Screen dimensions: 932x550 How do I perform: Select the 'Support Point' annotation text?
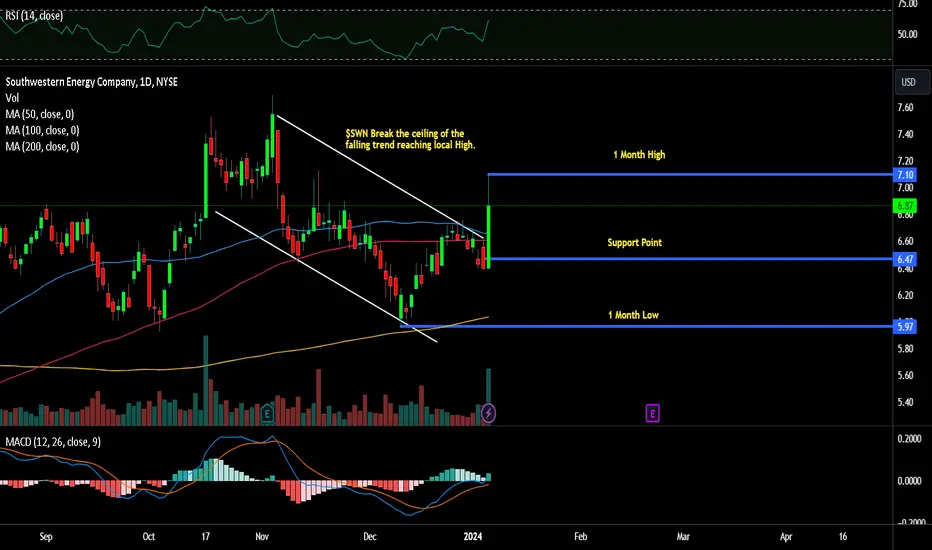coord(634,243)
